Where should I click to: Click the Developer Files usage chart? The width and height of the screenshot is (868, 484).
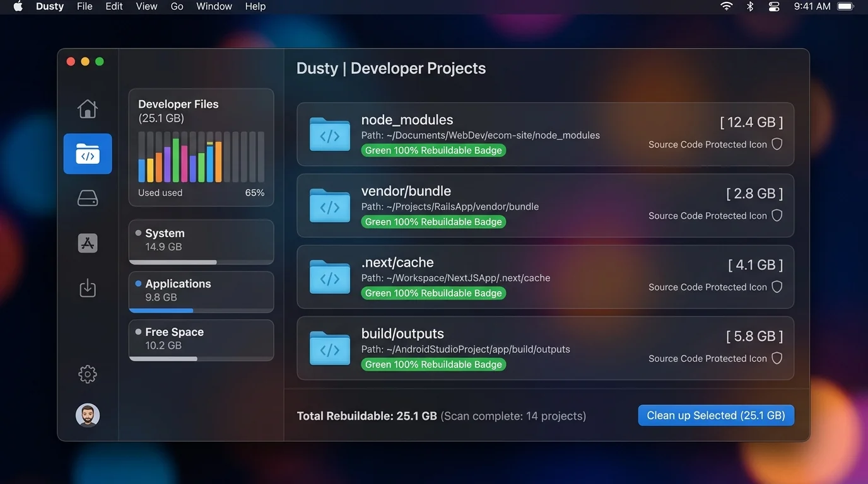tap(201, 156)
